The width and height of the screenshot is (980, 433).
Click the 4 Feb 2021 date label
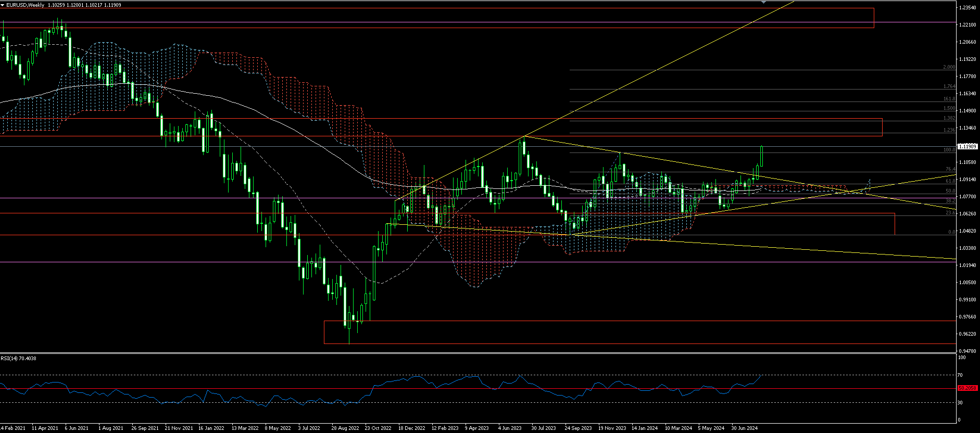[12, 428]
